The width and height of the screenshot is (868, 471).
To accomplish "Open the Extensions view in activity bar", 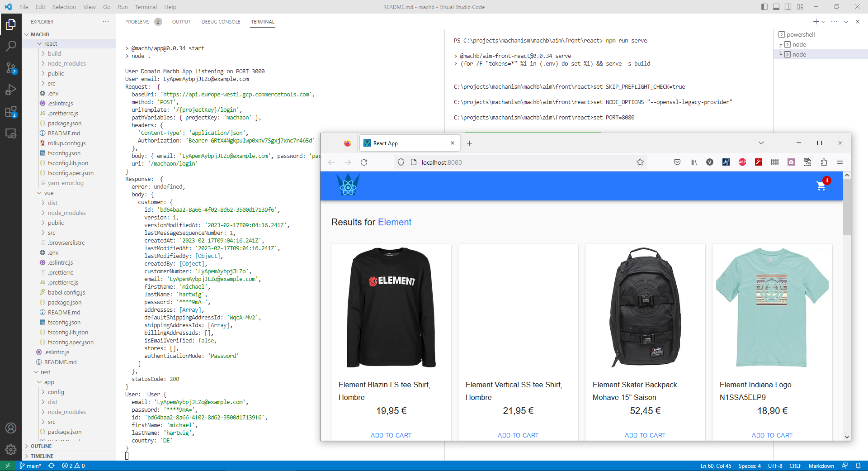I will (x=11, y=111).
